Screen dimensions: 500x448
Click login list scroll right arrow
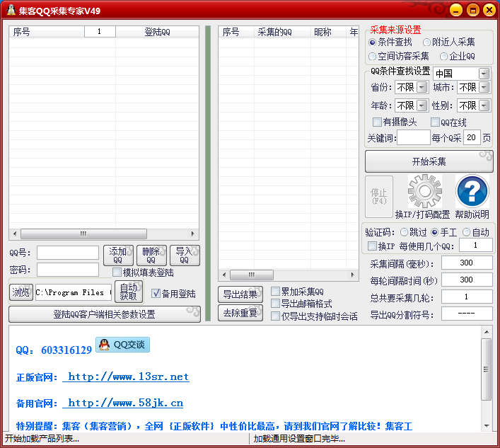click(192, 234)
